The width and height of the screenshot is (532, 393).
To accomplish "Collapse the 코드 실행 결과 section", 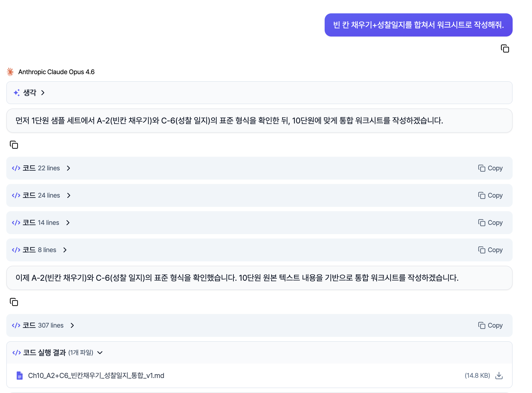I will pyautogui.click(x=100, y=353).
